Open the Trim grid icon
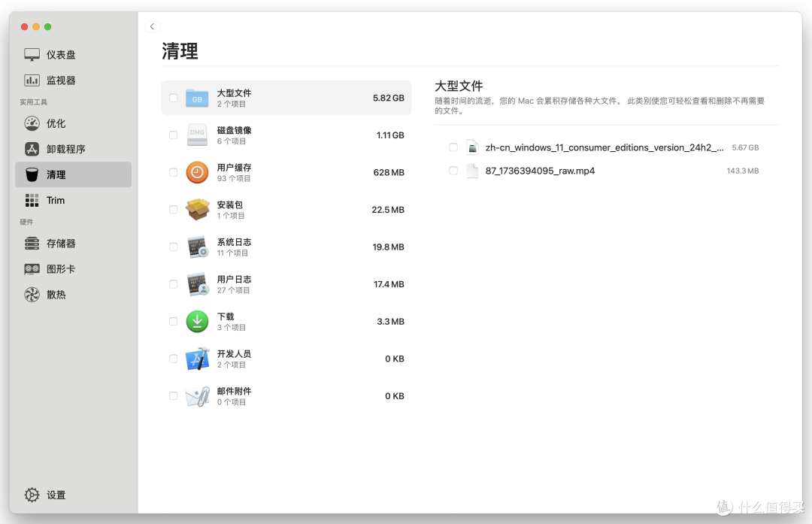The width and height of the screenshot is (812, 524). pos(32,201)
